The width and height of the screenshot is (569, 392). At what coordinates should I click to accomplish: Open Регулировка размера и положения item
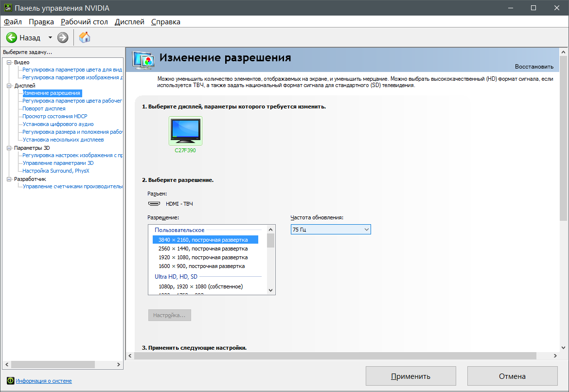72,132
